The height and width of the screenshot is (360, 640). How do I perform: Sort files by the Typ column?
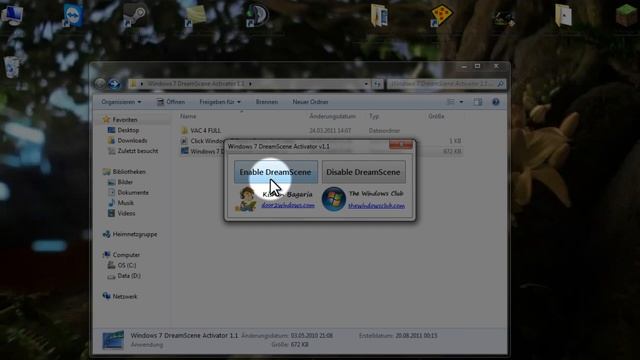(x=374, y=116)
